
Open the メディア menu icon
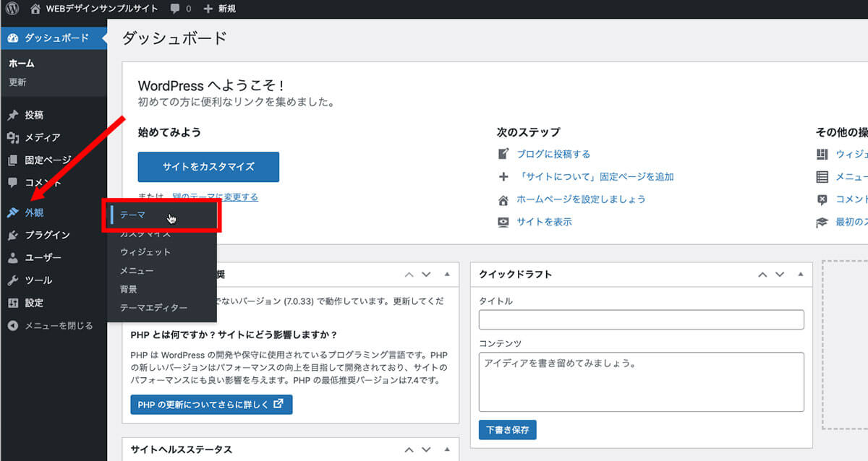click(12, 137)
